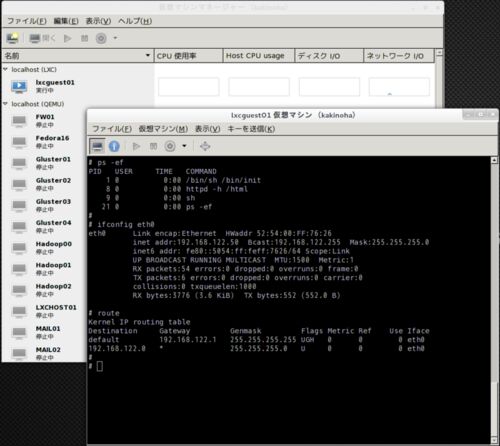Screen dimensions: 500x446
Task: Click scroll up arrow of manager list scrollbar
Action: [439, 53]
